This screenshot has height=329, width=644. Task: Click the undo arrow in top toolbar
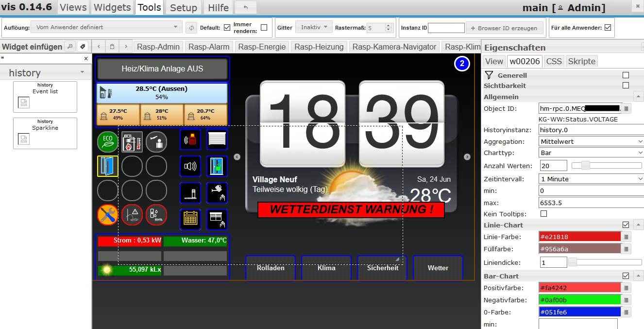[246, 7]
